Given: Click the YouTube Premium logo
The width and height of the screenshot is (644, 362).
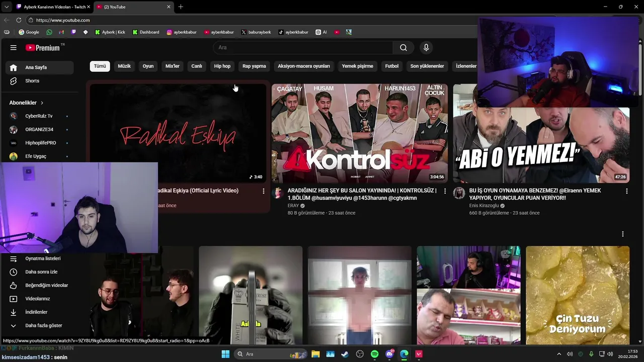Looking at the screenshot, I should [x=43, y=48].
